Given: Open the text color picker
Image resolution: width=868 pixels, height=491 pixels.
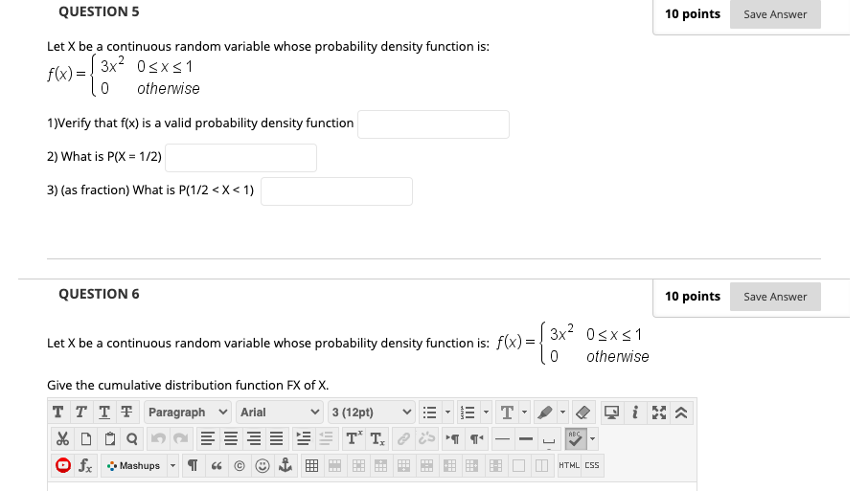Looking at the screenshot, I should click(507, 413).
